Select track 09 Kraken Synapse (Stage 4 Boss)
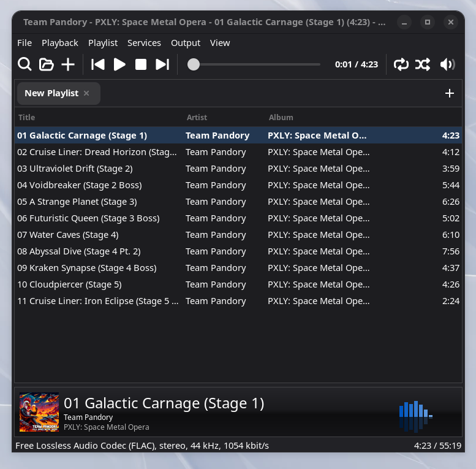The width and height of the screenshot is (476, 469). (x=238, y=268)
